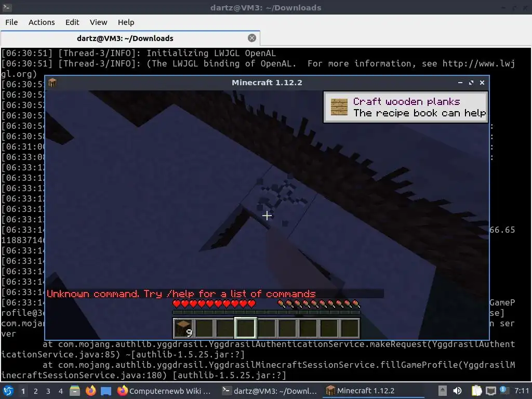Maximize the Minecraft 1.12.2 window
This screenshot has width=532, height=399.
tap(471, 83)
